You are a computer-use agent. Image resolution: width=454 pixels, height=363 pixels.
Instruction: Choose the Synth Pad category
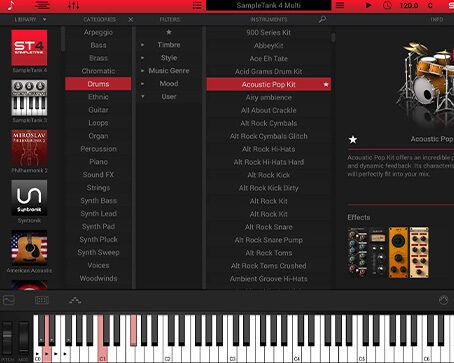click(98, 226)
